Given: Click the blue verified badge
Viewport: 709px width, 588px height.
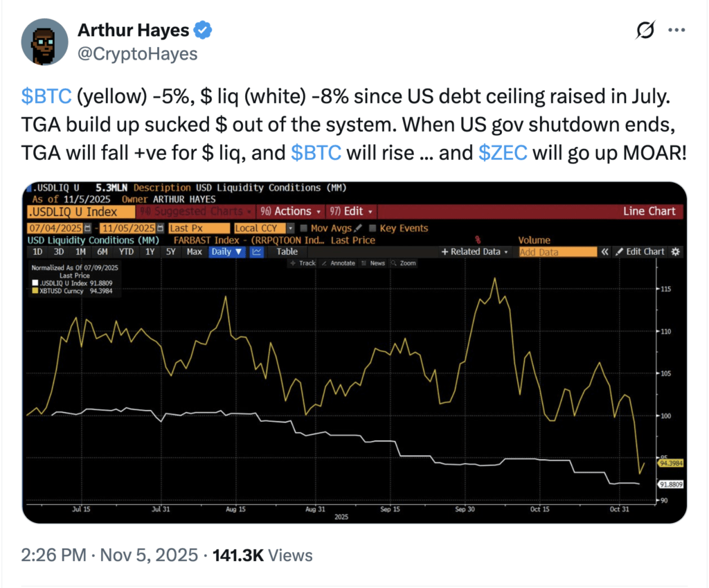Looking at the screenshot, I should point(203,30).
